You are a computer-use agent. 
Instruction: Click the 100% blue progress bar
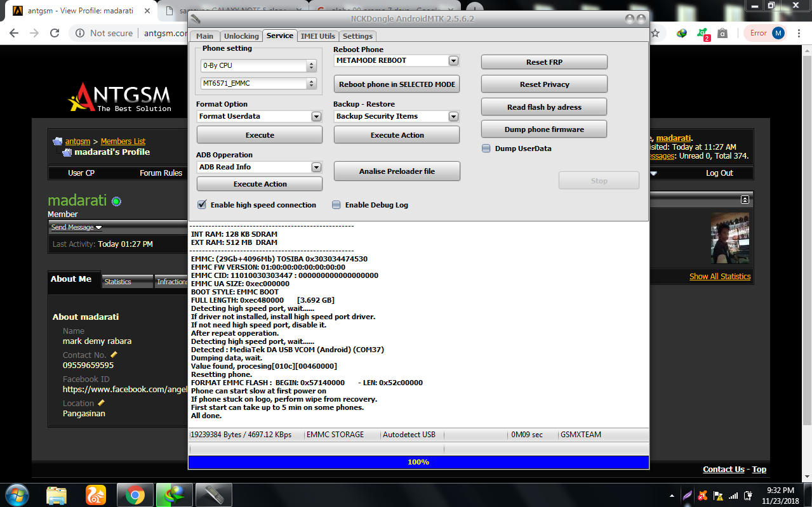coord(418,462)
